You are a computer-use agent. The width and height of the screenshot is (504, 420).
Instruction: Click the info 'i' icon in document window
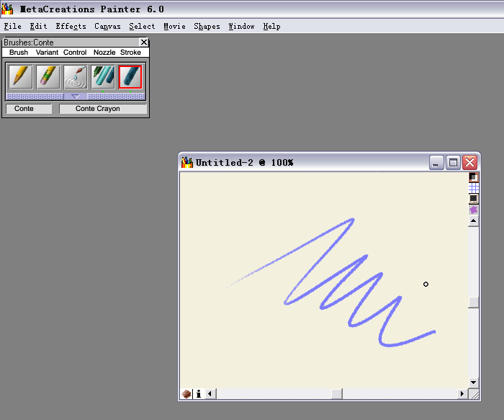click(x=199, y=393)
